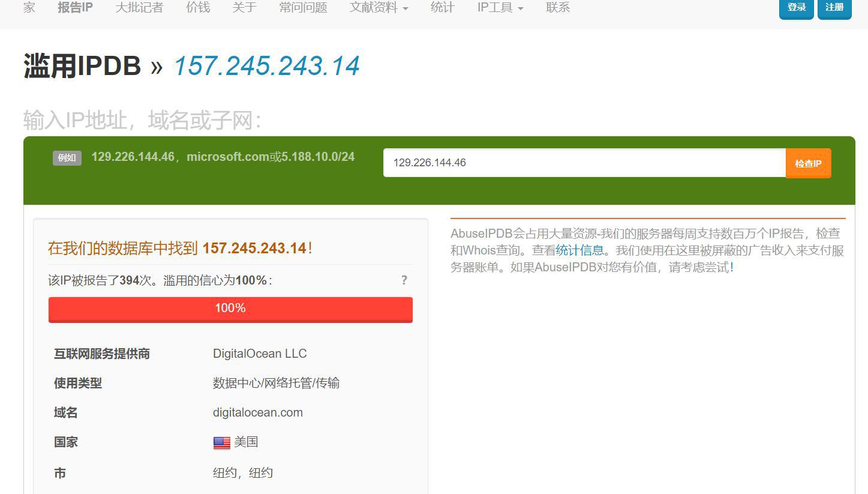Click the red 100% confidence bar
This screenshot has height=494, width=868.
tap(230, 309)
